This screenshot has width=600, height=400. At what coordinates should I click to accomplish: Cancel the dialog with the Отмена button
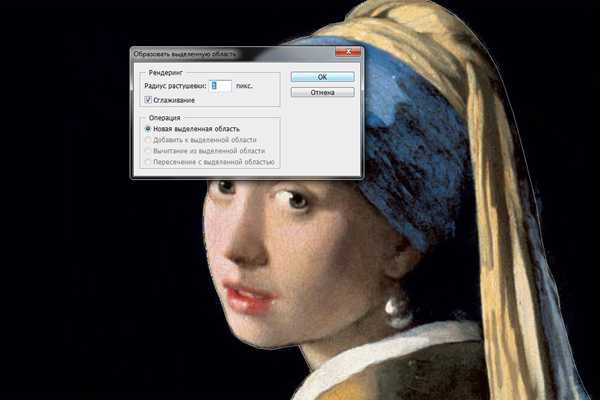pyautogui.click(x=322, y=92)
